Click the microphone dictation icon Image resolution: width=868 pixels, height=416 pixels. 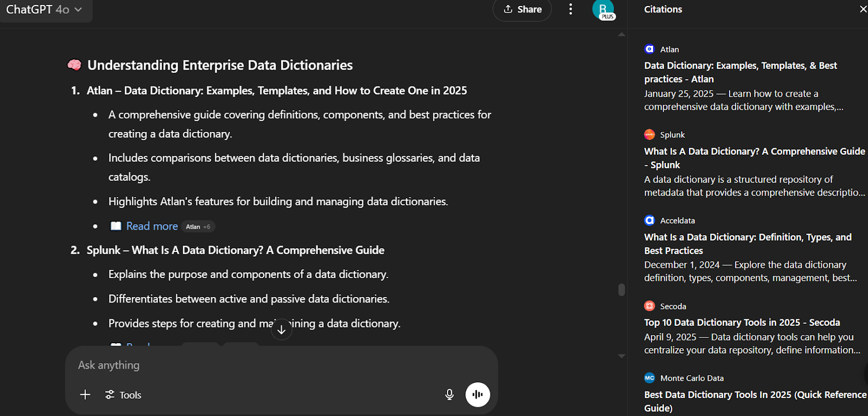[449, 395]
